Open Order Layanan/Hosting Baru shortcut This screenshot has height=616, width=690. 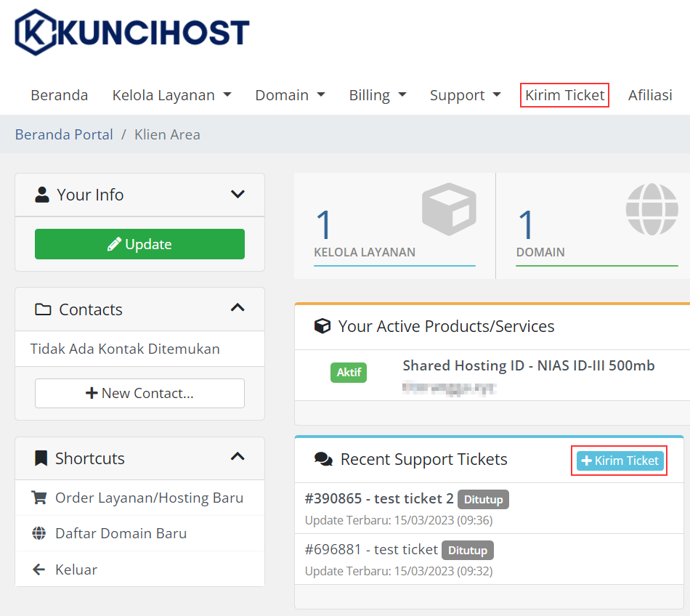pyautogui.click(x=139, y=498)
